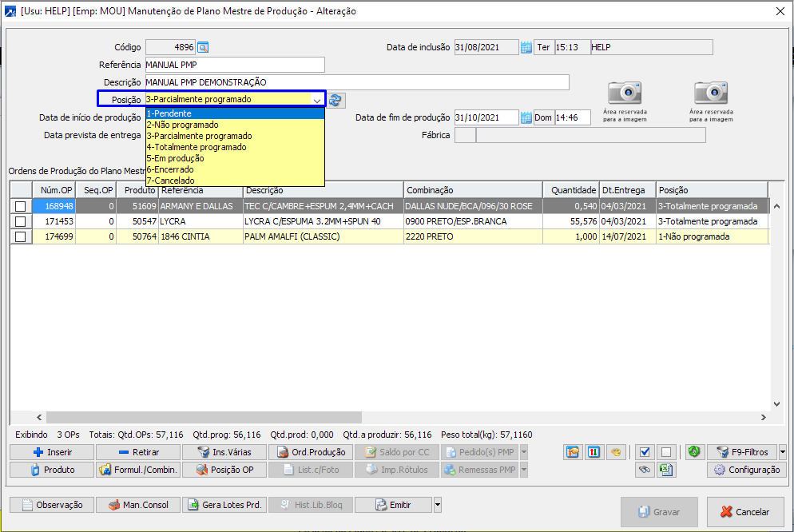Image resolution: width=794 pixels, height=532 pixels.
Task: Click the Quantidade column header
Action: pos(571,190)
